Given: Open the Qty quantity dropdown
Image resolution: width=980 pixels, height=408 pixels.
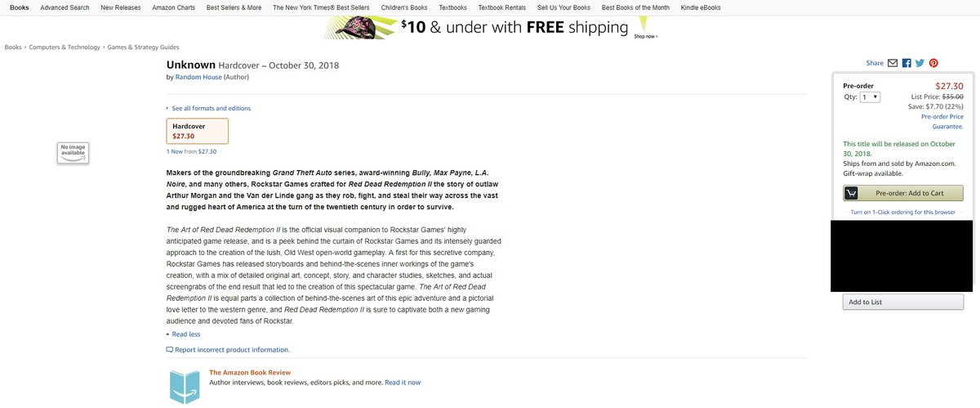Looking at the screenshot, I should pyautogui.click(x=870, y=96).
